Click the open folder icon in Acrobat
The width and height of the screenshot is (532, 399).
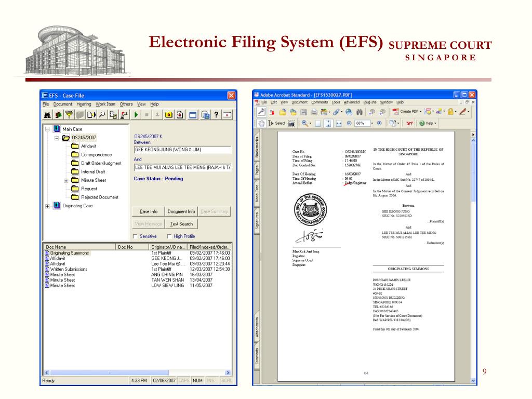click(x=282, y=112)
